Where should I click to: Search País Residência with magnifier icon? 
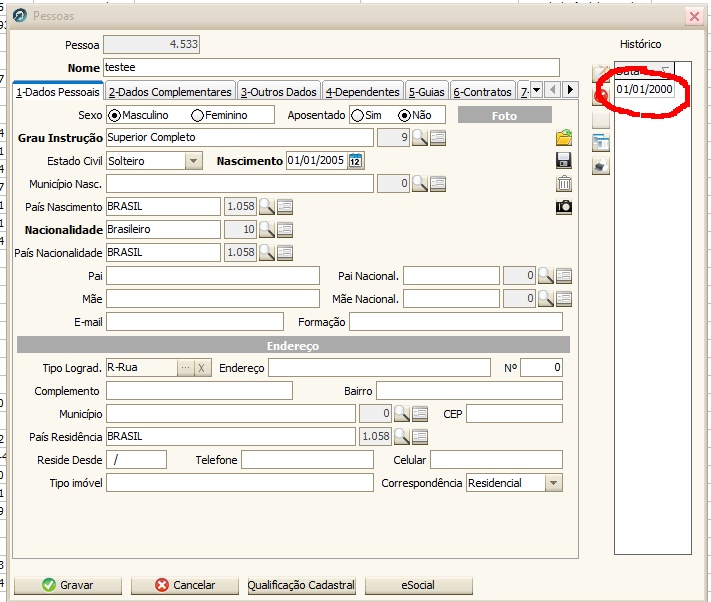coord(402,437)
